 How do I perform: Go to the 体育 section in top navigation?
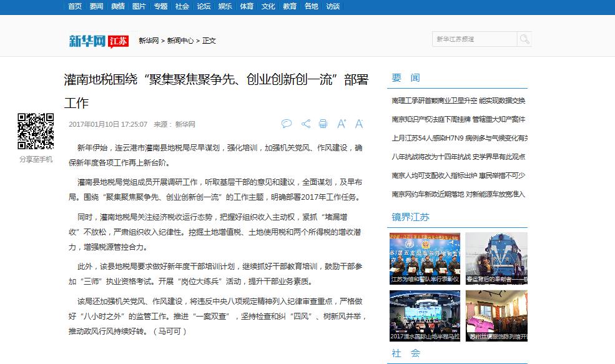coord(247,6)
